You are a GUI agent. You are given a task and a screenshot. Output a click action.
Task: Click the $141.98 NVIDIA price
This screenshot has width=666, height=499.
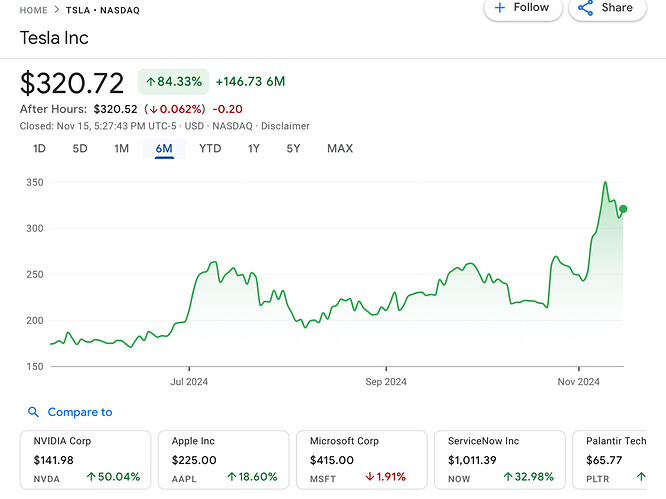54,460
